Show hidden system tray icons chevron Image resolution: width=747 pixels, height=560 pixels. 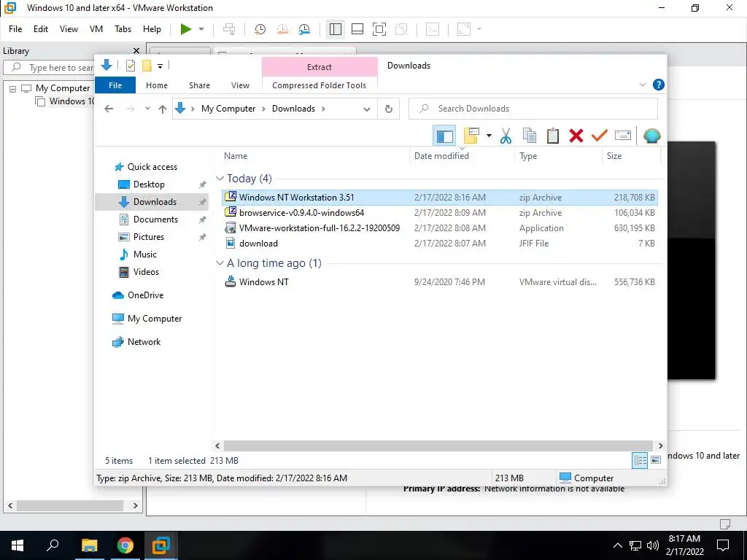[617, 545]
